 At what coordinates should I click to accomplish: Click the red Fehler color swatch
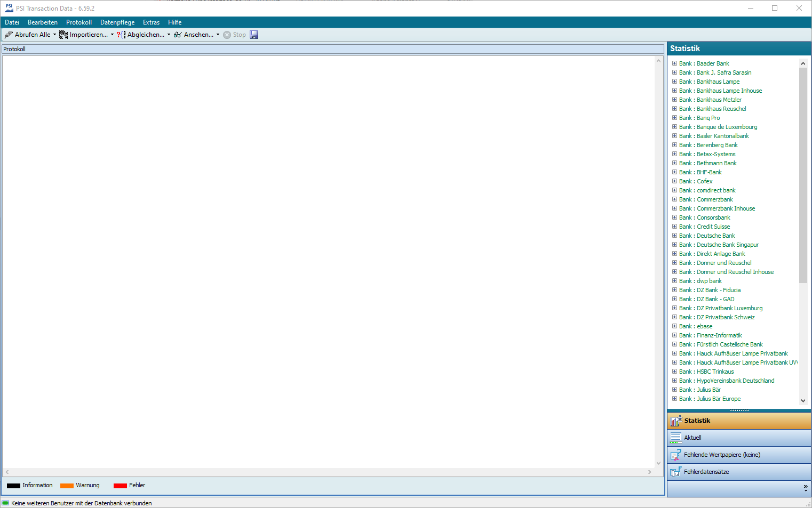(120, 486)
